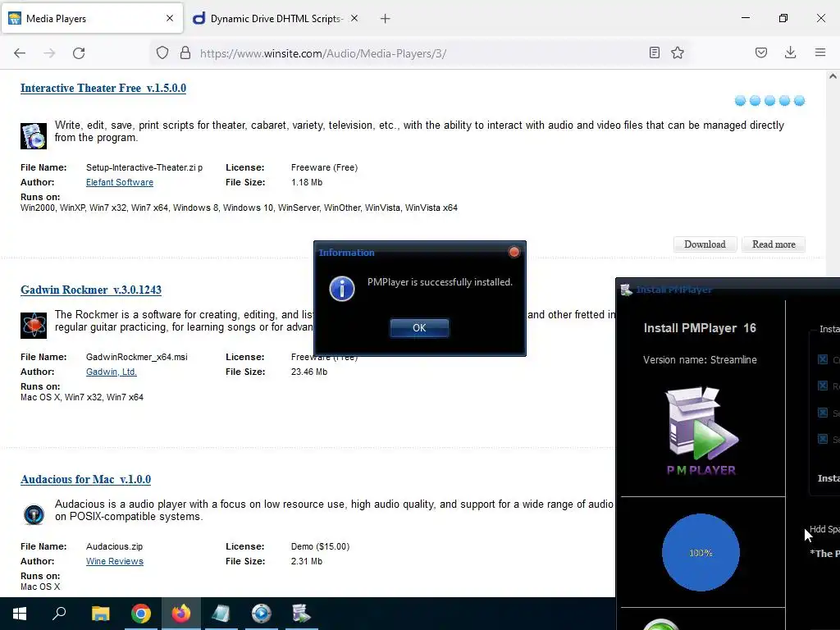Switch to installer taskbar icon
840x630 pixels.
click(x=302, y=614)
